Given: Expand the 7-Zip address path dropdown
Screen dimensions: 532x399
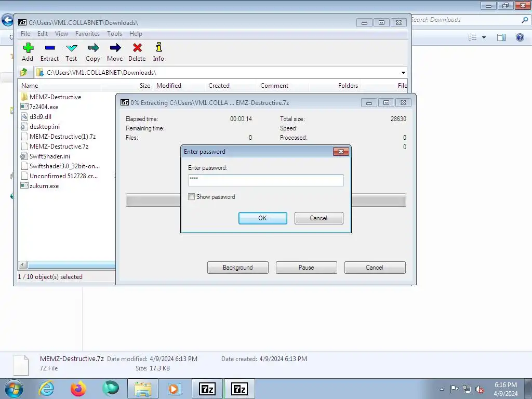Looking at the screenshot, I should [403, 73].
